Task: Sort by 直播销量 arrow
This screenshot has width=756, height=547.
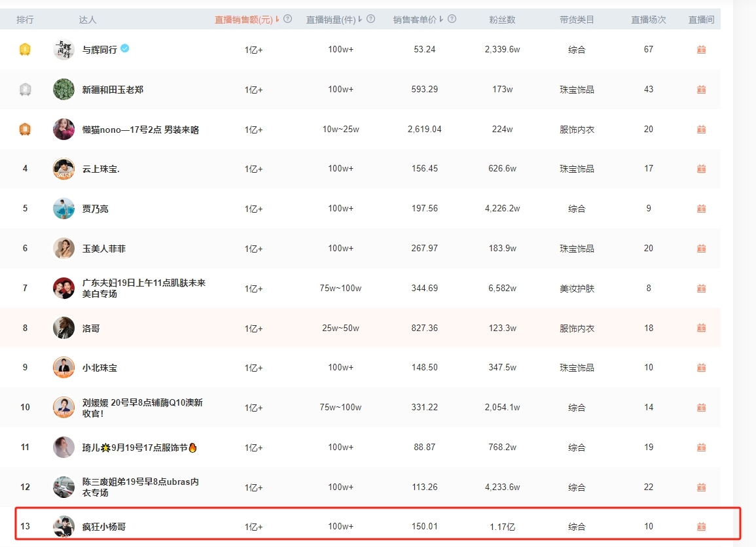Action: tap(360, 19)
